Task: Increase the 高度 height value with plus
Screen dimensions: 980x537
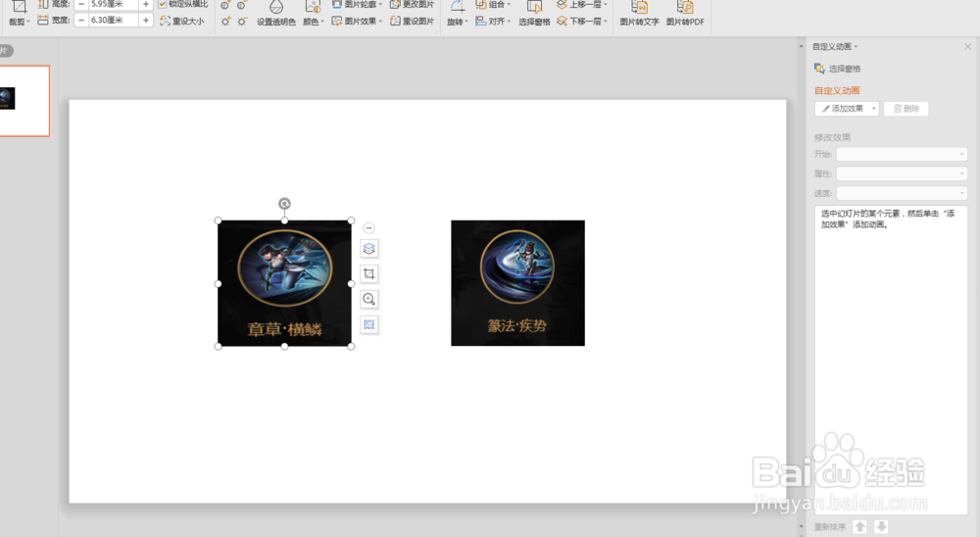Action: pyautogui.click(x=146, y=4)
